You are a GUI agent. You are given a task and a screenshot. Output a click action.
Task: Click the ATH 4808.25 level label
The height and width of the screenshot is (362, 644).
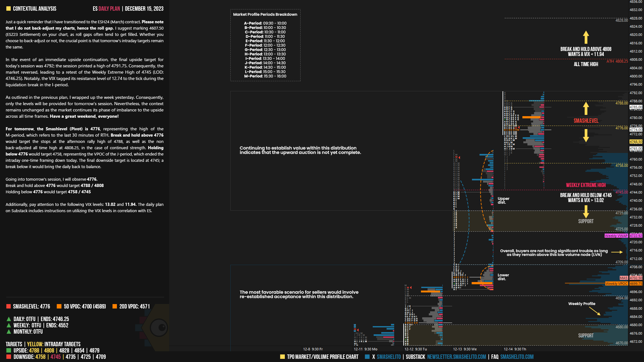617,61
